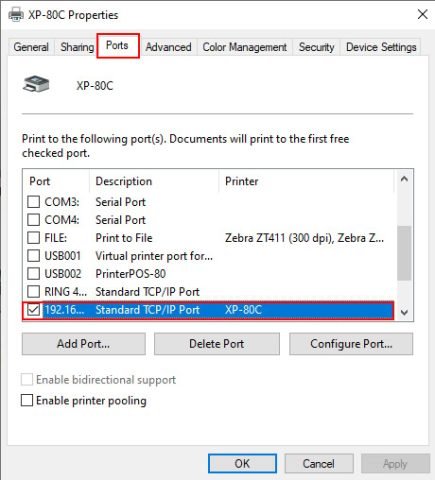Select the 'Serial Port' text in COM3 row
Image resolution: width=435 pixels, height=480 pixels.
click(121, 202)
